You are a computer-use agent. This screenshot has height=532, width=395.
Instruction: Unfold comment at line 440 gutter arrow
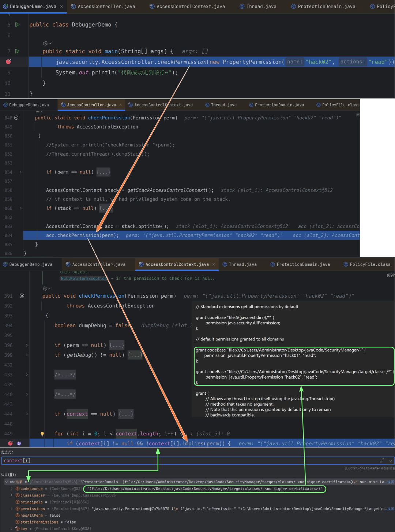click(27, 394)
